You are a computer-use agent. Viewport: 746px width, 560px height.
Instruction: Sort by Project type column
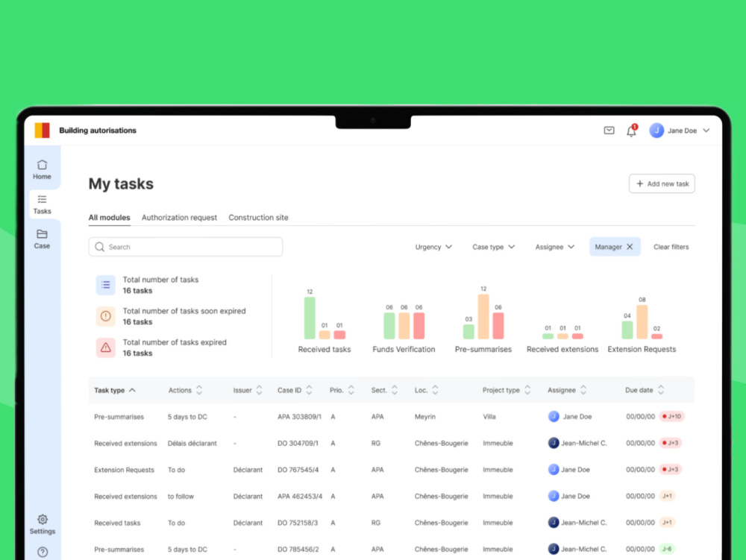point(507,390)
